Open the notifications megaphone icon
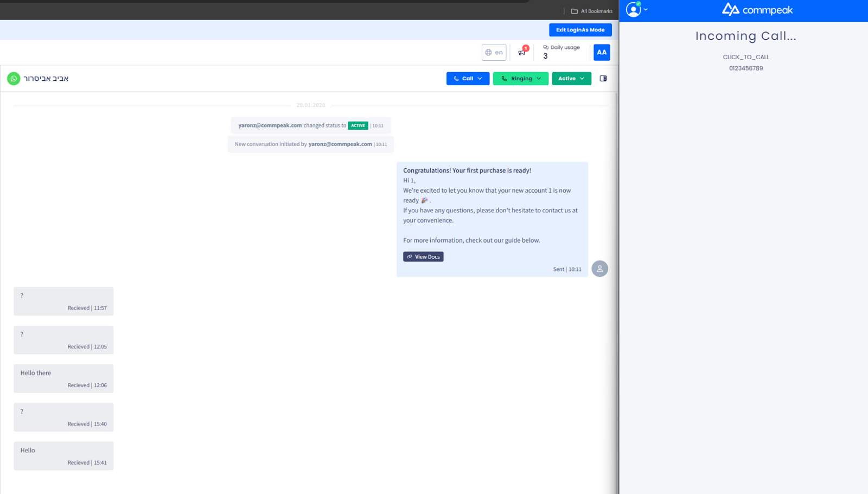 pyautogui.click(x=522, y=52)
